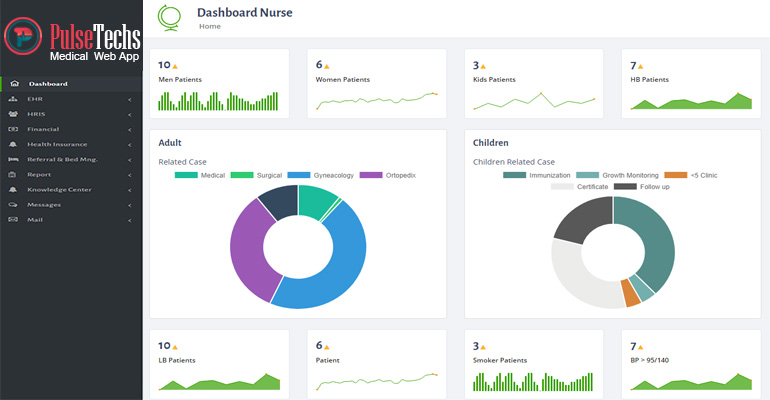
Task: Click the dark gray Follow up donut segment
Action: (x=582, y=218)
